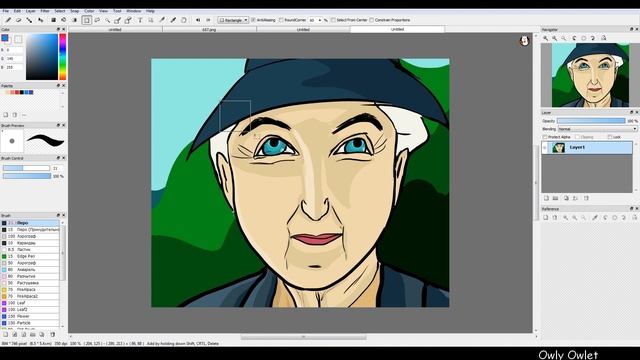Open the File menu

[6, 11]
